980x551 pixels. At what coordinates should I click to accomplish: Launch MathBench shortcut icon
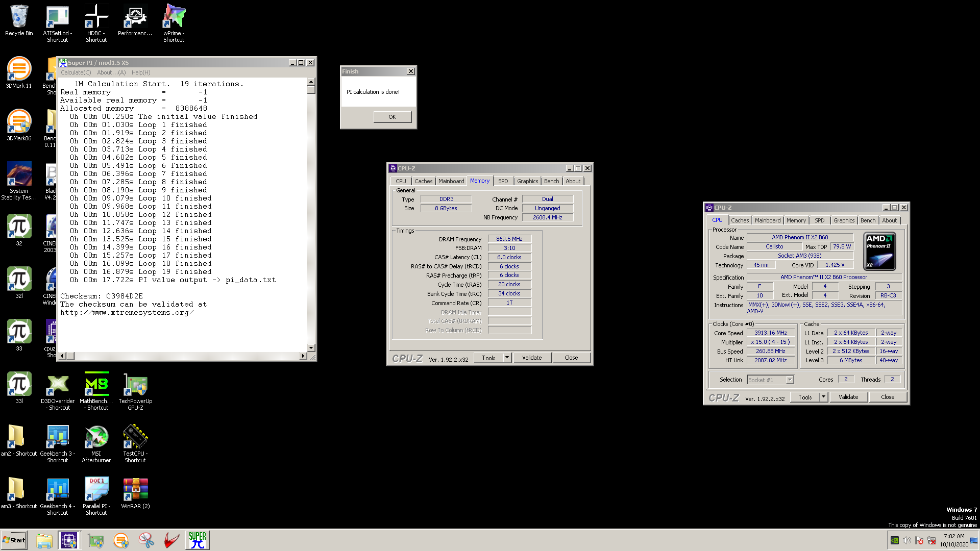pyautogui.click(x=96, y=391)
